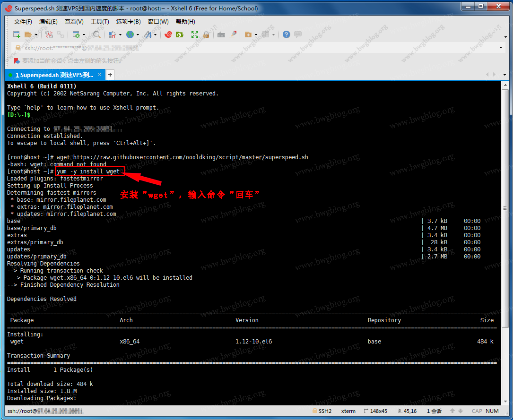Click the tab scroll right arrow
Image resolution: width=513 pixels, height=420 pixels.
coord(496,75)
